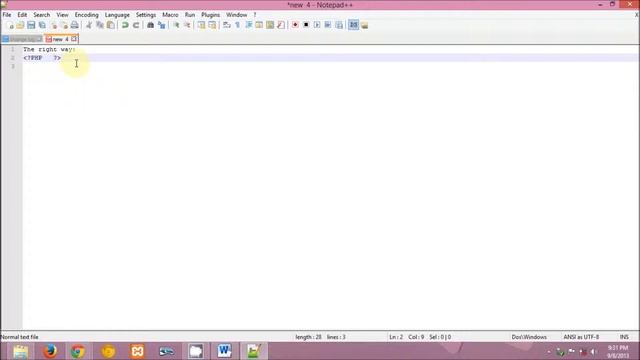The width and height of the screenshot is (640, 360).
Task: Open the Edit menu
Action: pyautogui.click(x=22, y=15)
